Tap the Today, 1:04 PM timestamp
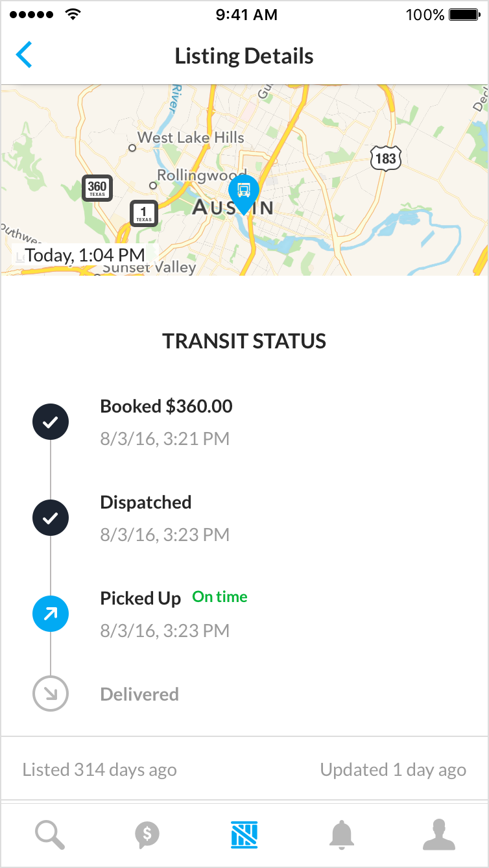This screenshot has height=868, width=489. click(84, 255)
